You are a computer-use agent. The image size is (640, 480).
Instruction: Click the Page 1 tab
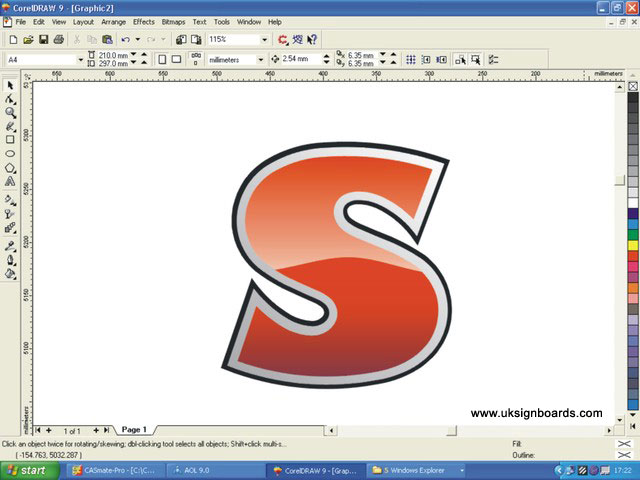tap(134, 430)
